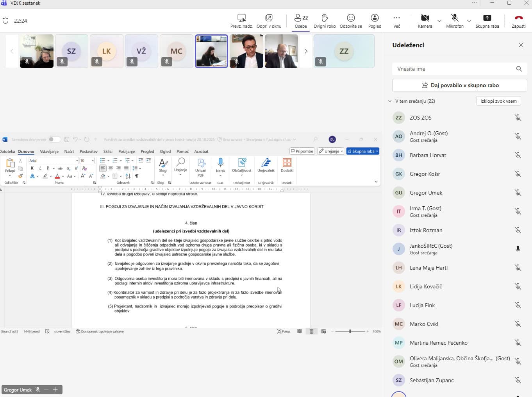Viewport: 532px width, 397px height.
Task: Close the Udeleženci panel
Action: pos(521,45)
